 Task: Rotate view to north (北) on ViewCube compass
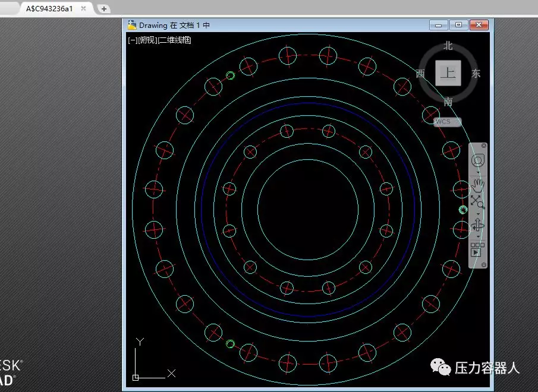pos(448,46)
